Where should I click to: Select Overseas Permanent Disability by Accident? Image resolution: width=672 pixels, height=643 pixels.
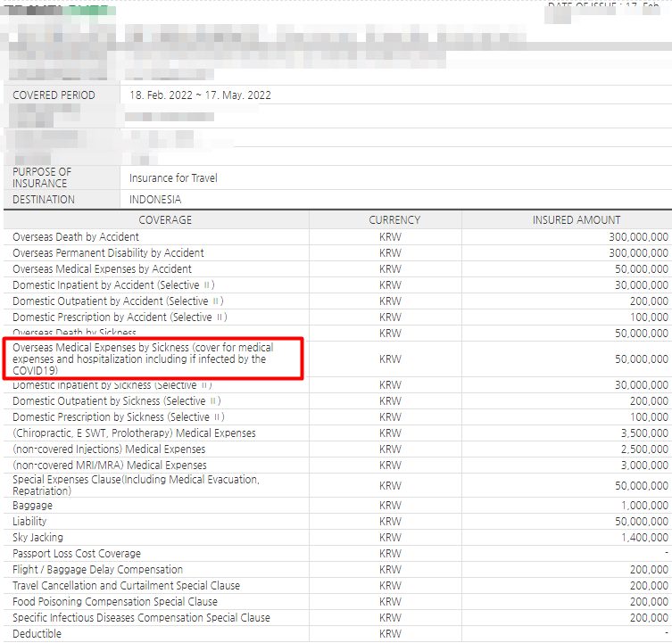[108, 252]
